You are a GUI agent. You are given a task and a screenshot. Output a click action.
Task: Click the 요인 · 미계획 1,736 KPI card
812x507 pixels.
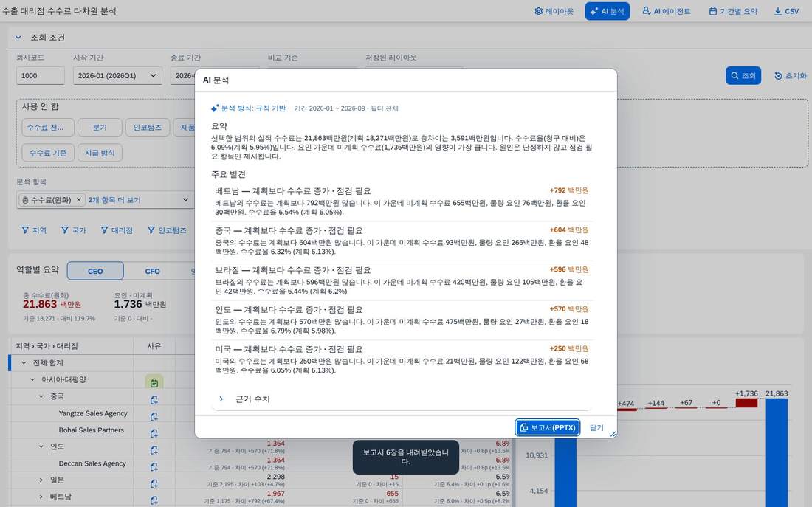pos(140,306)
